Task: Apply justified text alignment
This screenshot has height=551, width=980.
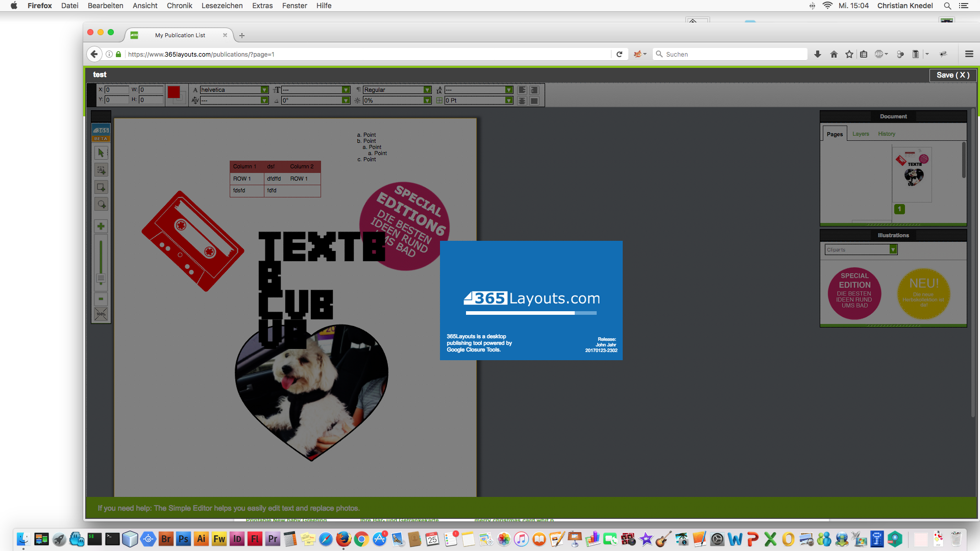Action: coord(534,101)
